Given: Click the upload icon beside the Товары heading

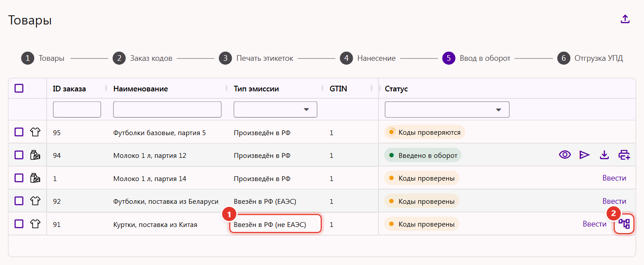Looking at the screenshot, I should coord(625,19).
